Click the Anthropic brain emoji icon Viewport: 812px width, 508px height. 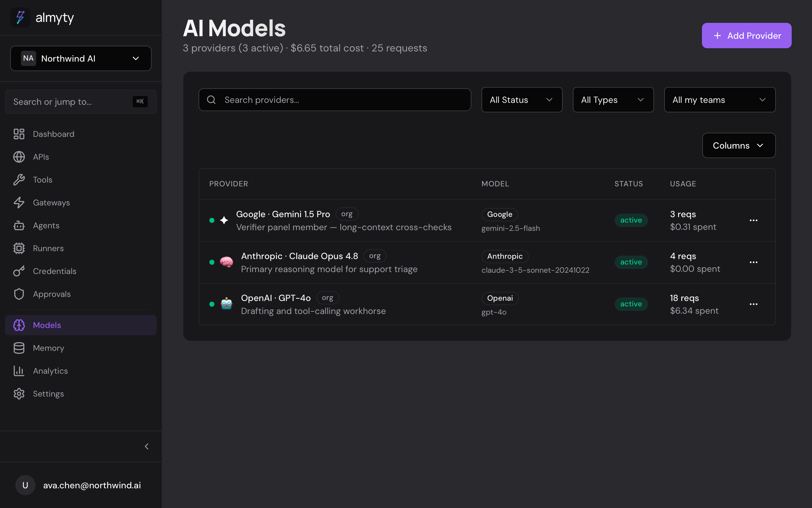click(226, 262)
